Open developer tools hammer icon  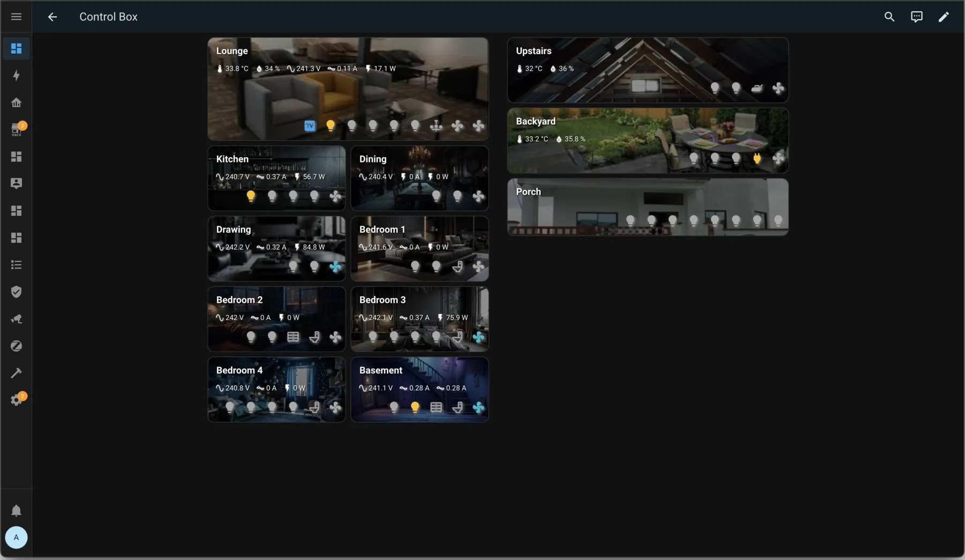16,373
